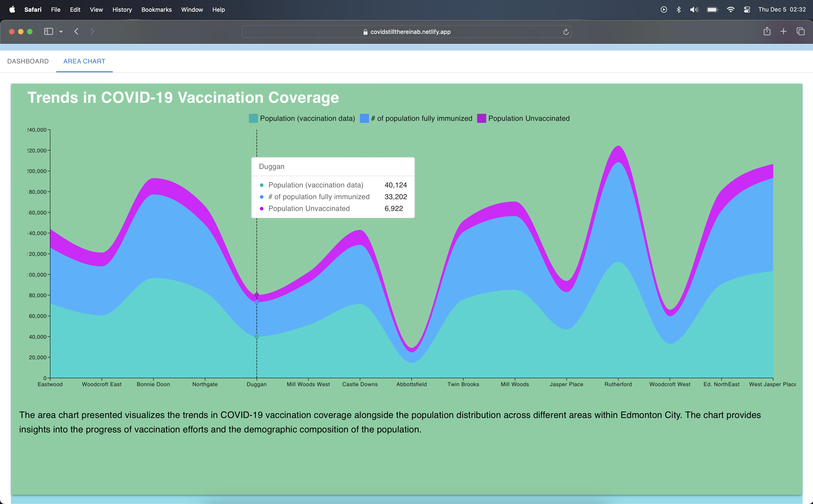Screen dimensions: 813x504
Task: Toggle Population Unvaccinated legend series
Action: point(529,118)
